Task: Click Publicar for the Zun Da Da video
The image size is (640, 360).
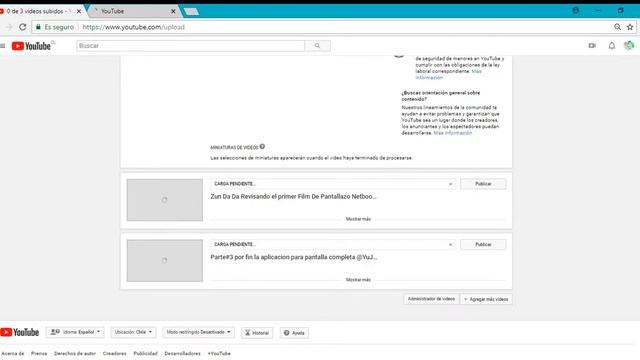Action: (483, 184)
